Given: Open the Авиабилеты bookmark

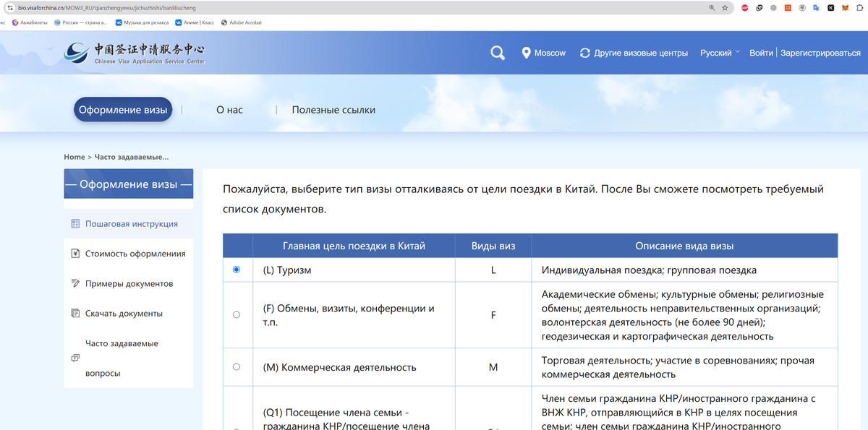Looking at the screenshot, I should 30,22.
